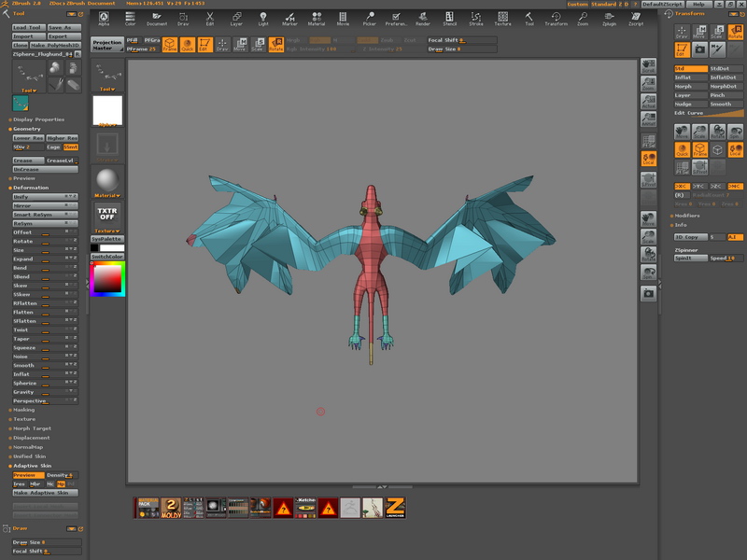Toggle the Edit mode button in top shelf

point(204,45)
